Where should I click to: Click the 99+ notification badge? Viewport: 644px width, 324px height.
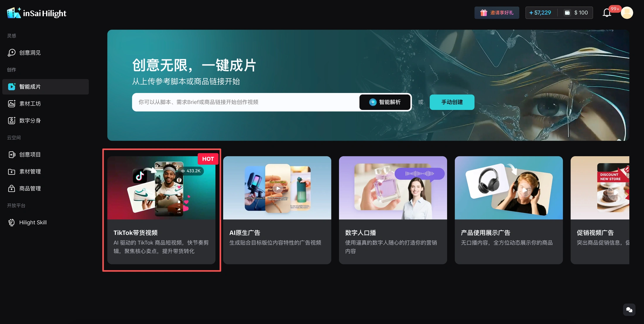pyautogui.click(x=615, y=9)
